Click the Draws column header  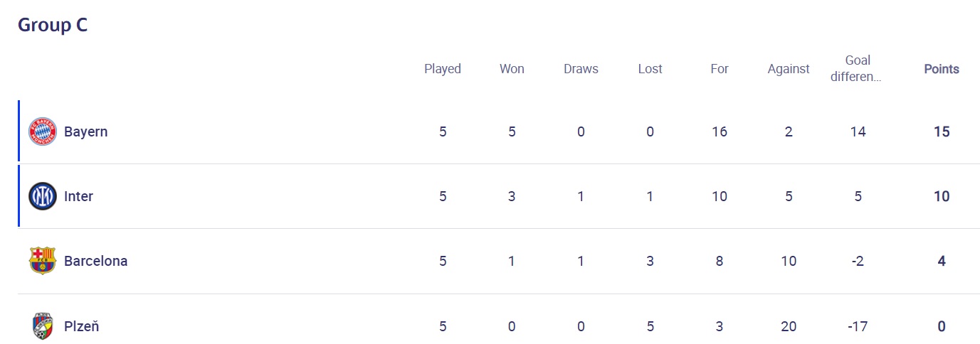coord(581,69)
